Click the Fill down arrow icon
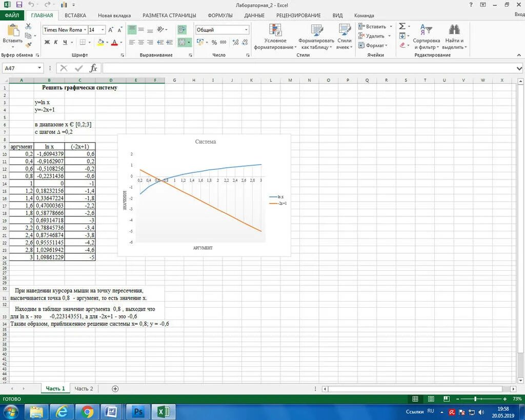The height and width of the screenshot is (420, 525). [402, 35]
